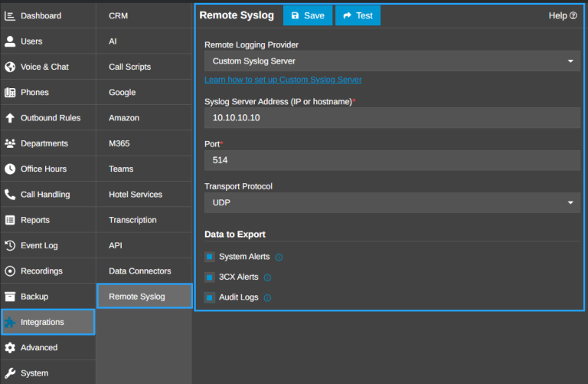Click the Audit Logs label text

[239, 297]
